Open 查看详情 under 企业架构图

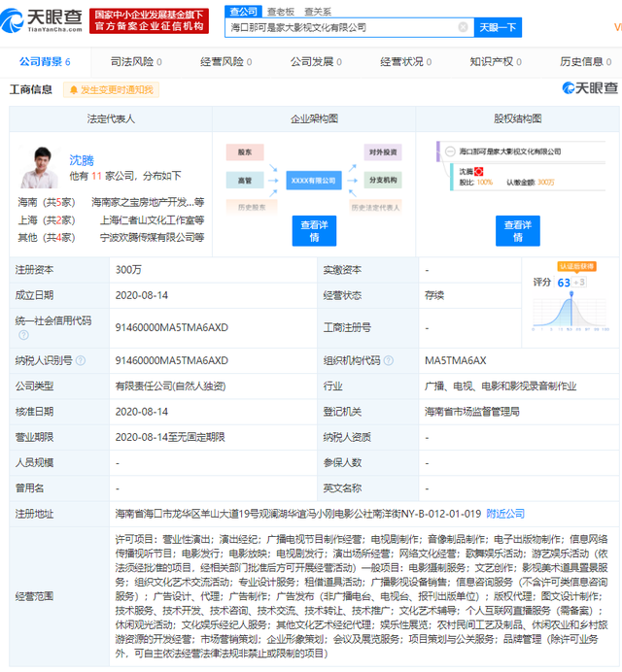click(314, 231)
